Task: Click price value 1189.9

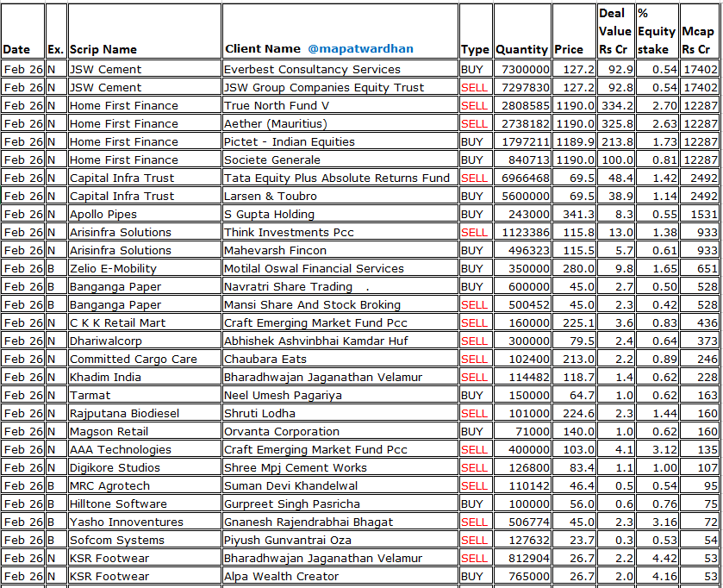Action: pos(574,141)
